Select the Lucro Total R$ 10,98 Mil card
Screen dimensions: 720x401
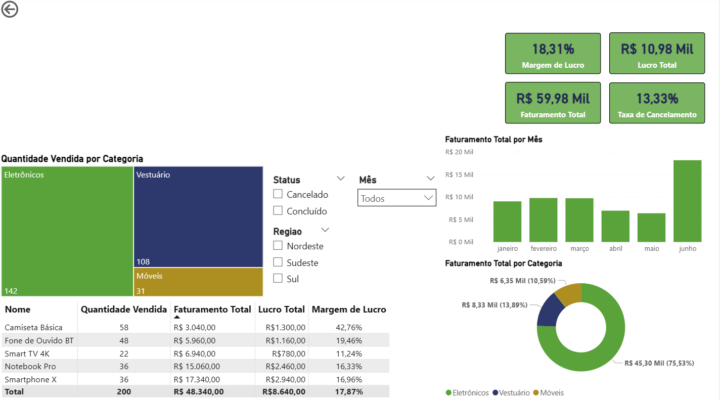point(657,53)
